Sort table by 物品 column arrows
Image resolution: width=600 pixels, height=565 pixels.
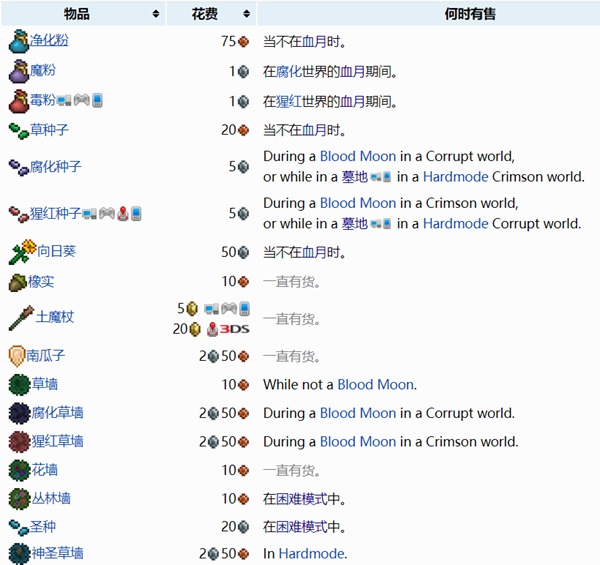pyautogui.click(x=155, y=14)
